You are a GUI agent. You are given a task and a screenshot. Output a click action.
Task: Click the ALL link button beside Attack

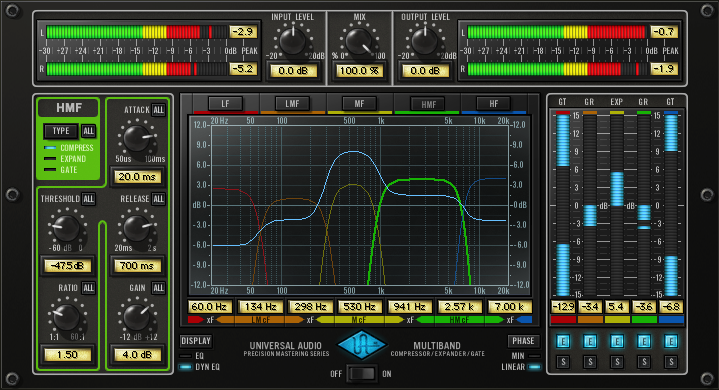[x=158, y=110]
